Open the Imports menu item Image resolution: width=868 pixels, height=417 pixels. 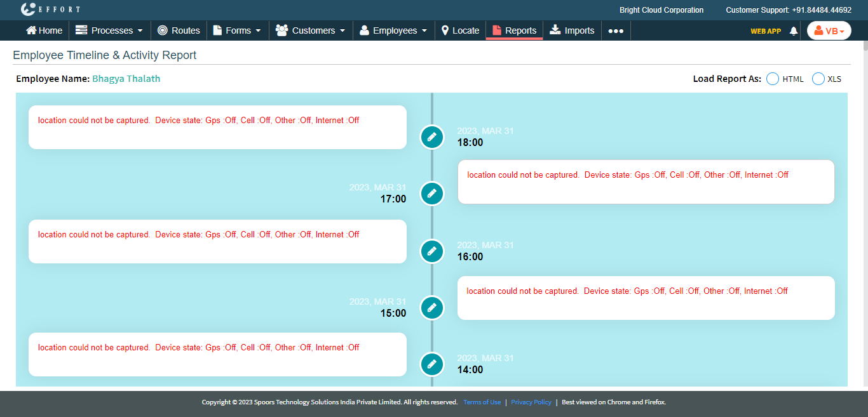[x=572, y=30]
